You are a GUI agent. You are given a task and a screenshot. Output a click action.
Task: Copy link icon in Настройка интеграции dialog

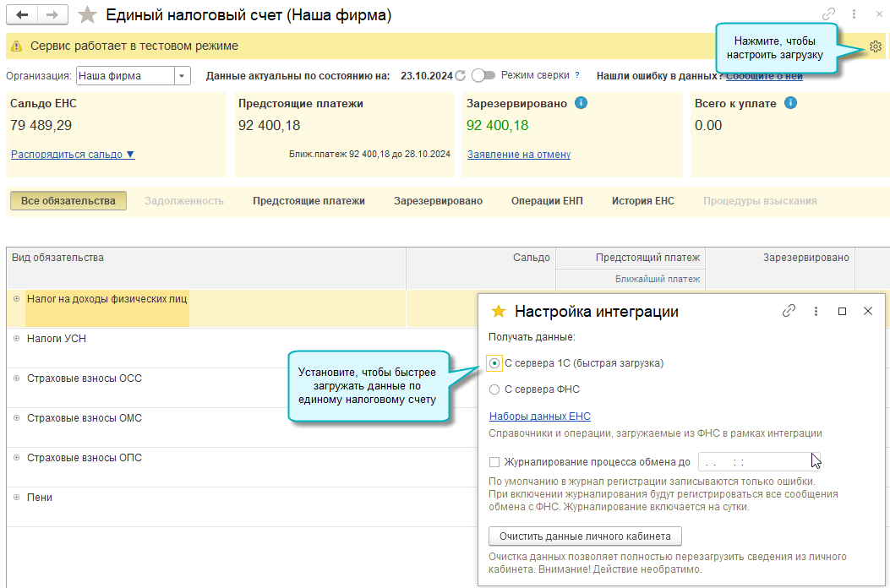pos(789,311)
